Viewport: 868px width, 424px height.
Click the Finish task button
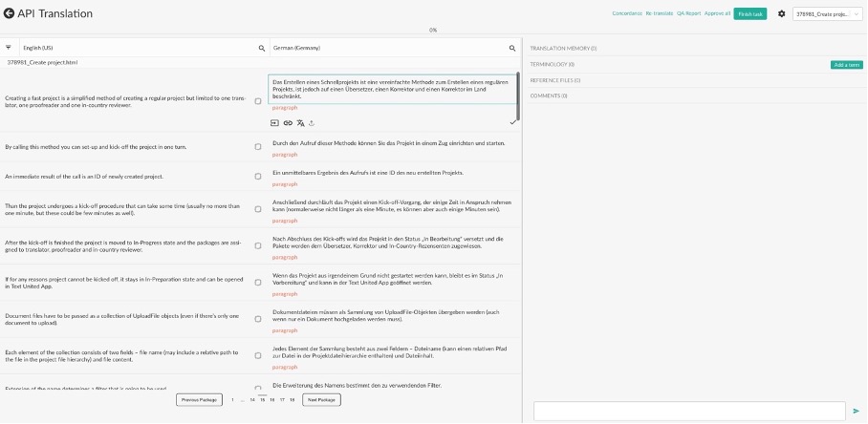point(750,13)
